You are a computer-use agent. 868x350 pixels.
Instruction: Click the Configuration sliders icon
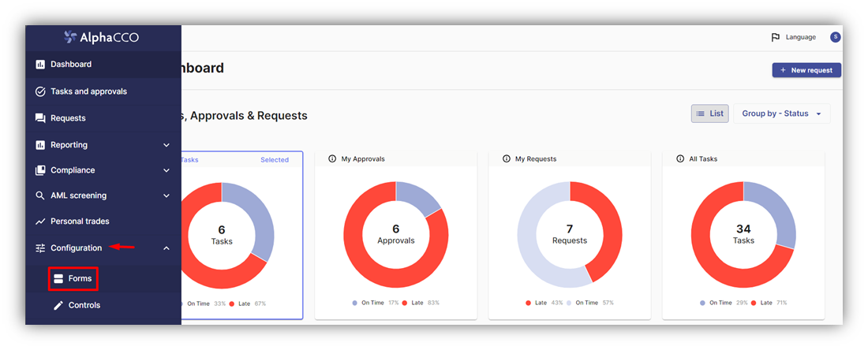40,248
